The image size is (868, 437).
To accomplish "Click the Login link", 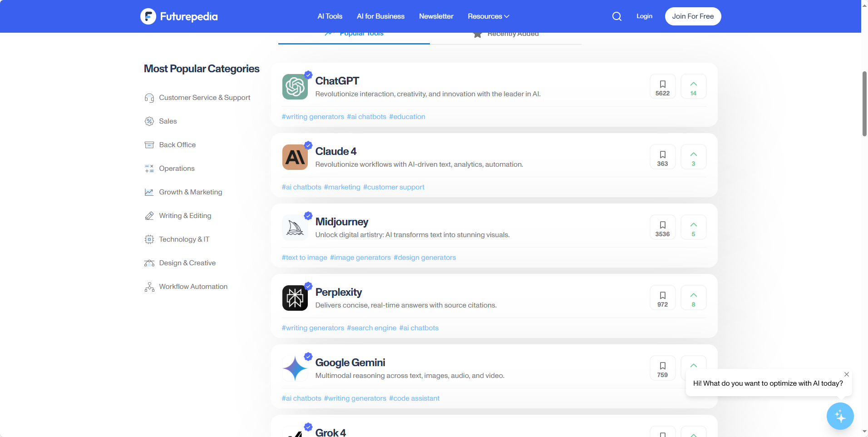I will click(644, 16).
